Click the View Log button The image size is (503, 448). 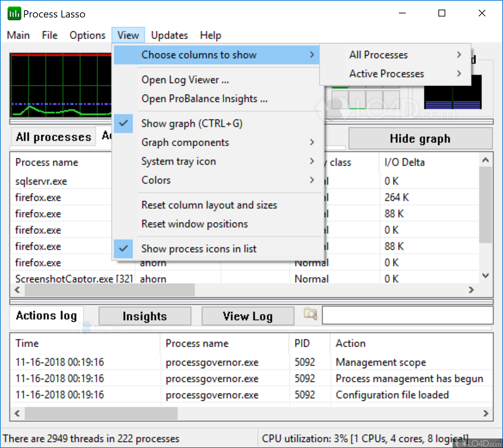click(x=247, y=315)
